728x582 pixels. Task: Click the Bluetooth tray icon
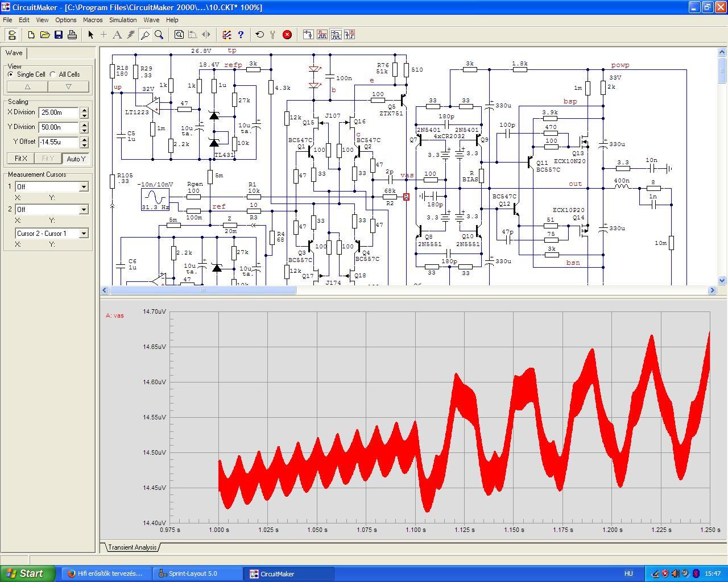[696, 573]
